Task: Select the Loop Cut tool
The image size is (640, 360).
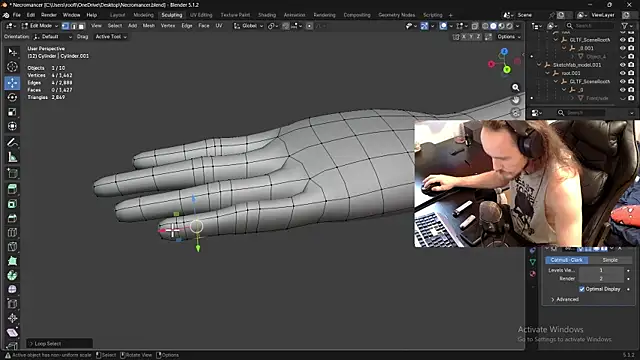Action: click(x=12, y=232)
